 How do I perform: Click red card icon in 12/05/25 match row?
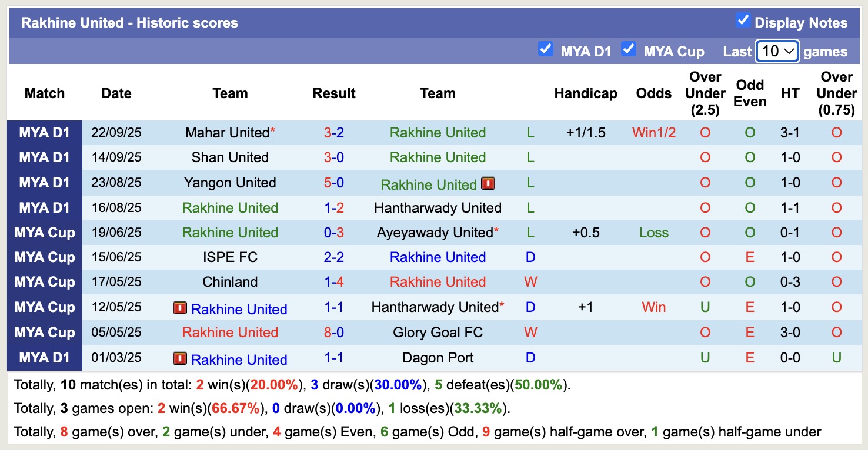click(180, 308)
